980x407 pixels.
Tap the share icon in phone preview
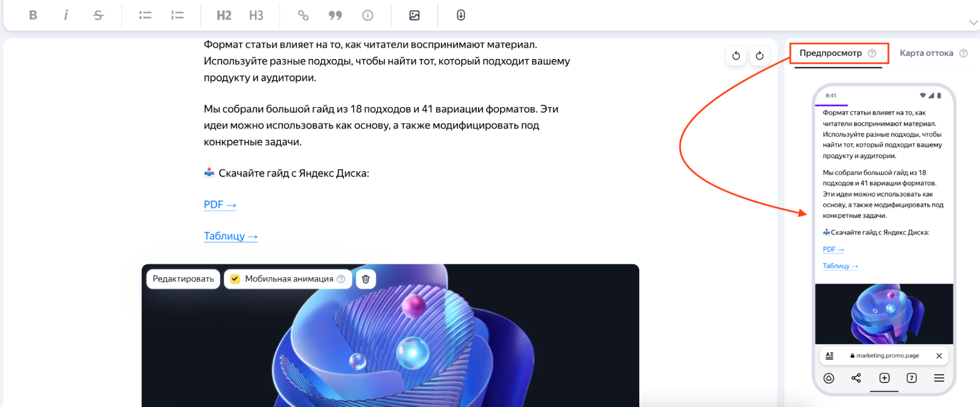pos(856,378)
